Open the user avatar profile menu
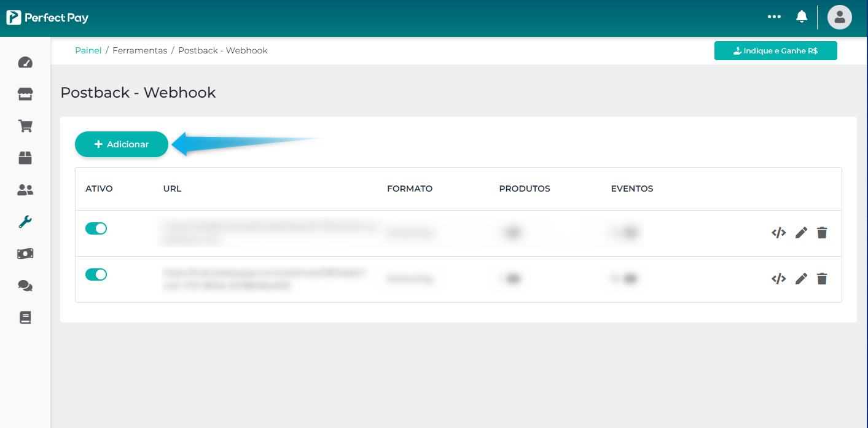868x428 pixels. point(839,17)
